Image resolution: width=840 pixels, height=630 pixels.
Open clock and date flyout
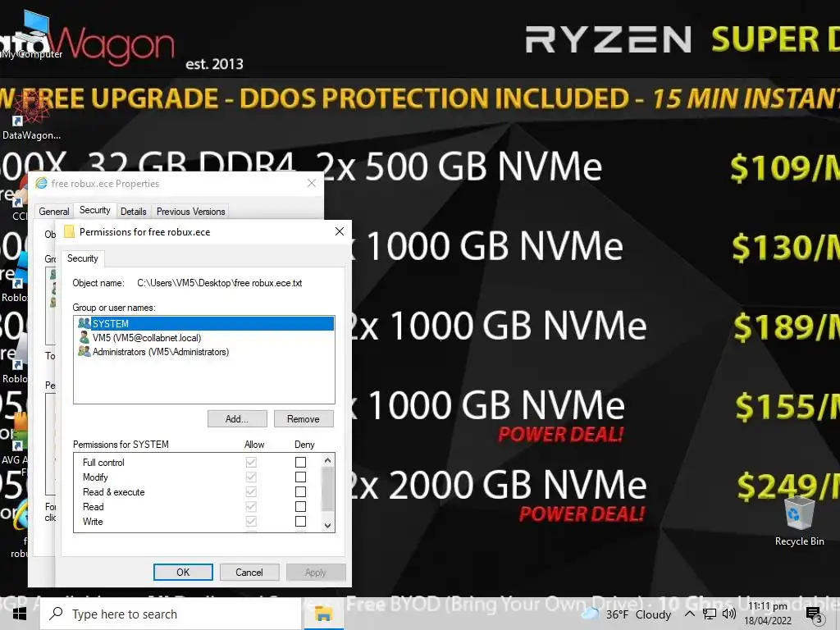coord(768,614)
